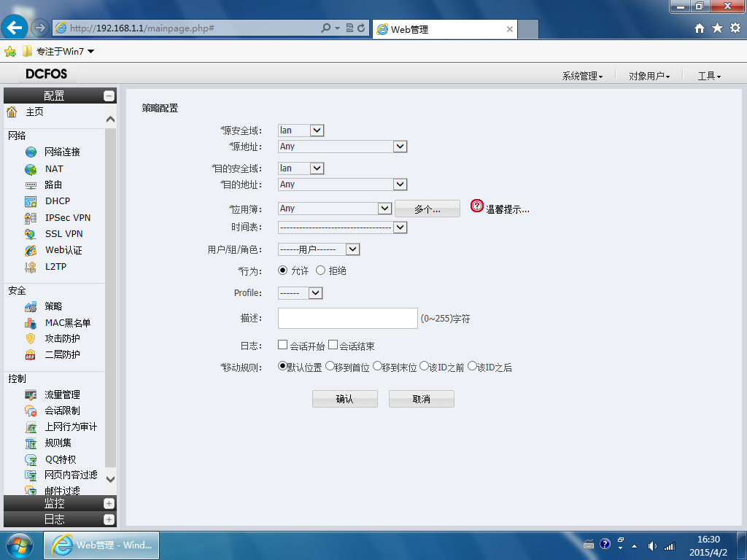The width and height of the screenshot is (747, 560).
Task: Go to browser home page icon
Action: coord(700,28)
